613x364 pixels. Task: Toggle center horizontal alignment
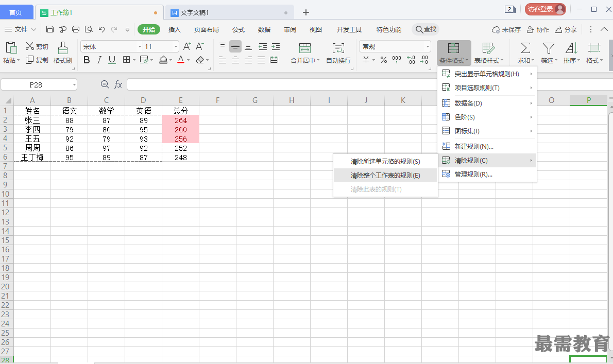(235, 60)
